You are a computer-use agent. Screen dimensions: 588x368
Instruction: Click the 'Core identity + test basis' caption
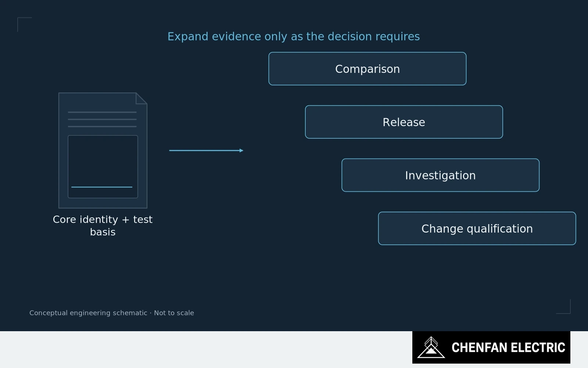103,226
